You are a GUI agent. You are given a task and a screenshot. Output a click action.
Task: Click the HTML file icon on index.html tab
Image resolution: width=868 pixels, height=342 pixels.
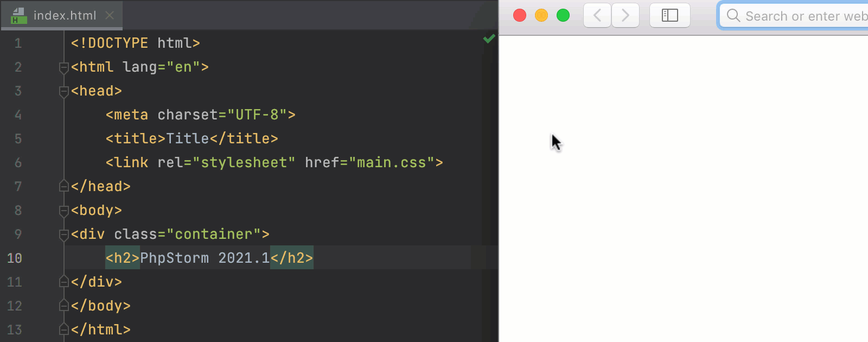coord(19,15)
